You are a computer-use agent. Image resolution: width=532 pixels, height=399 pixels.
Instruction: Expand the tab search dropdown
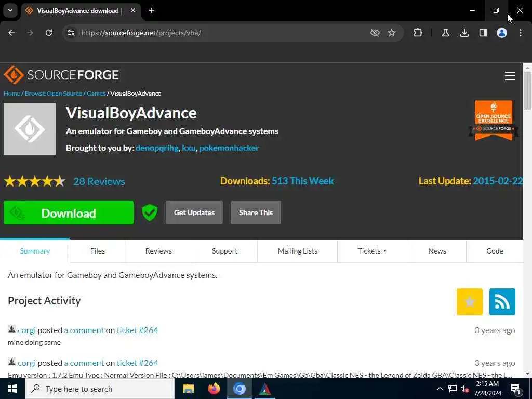(10, 10)
